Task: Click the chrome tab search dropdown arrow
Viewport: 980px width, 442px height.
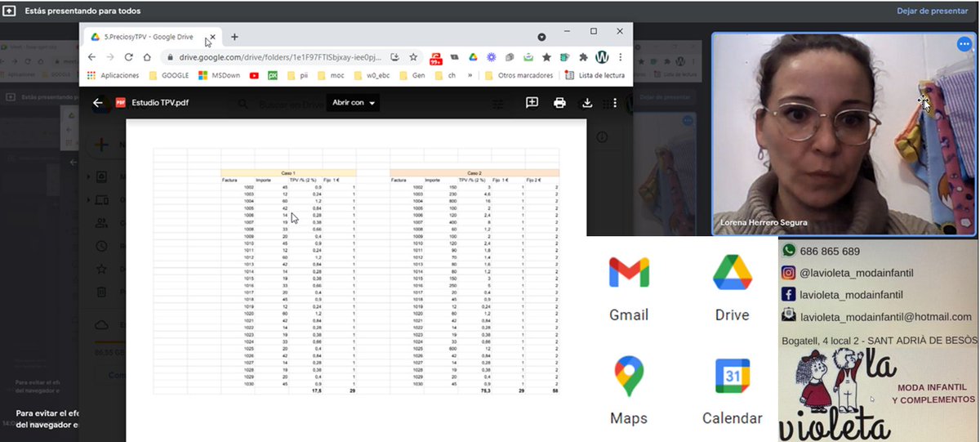Action: [541, 37]
